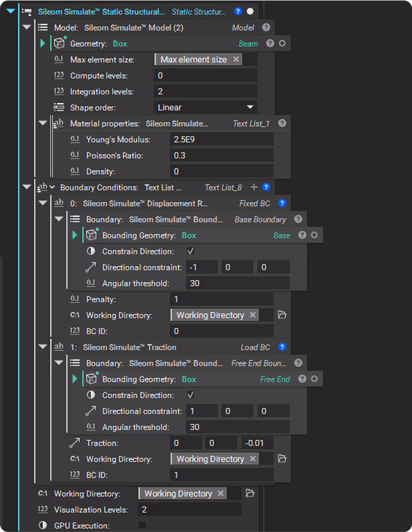Click the BC ID field showing 1

(x=222, y=475)
